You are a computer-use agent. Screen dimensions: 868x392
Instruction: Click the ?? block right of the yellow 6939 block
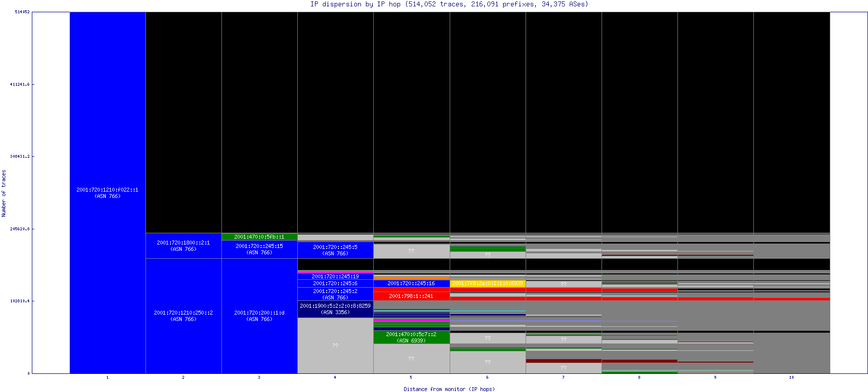(x=563, y=284)
